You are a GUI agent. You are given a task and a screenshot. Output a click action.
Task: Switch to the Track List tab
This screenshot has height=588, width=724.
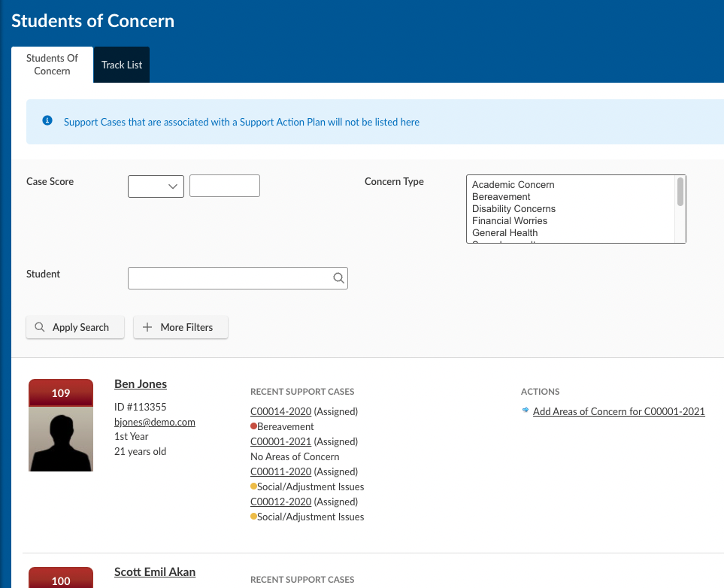tap(122, 65)
